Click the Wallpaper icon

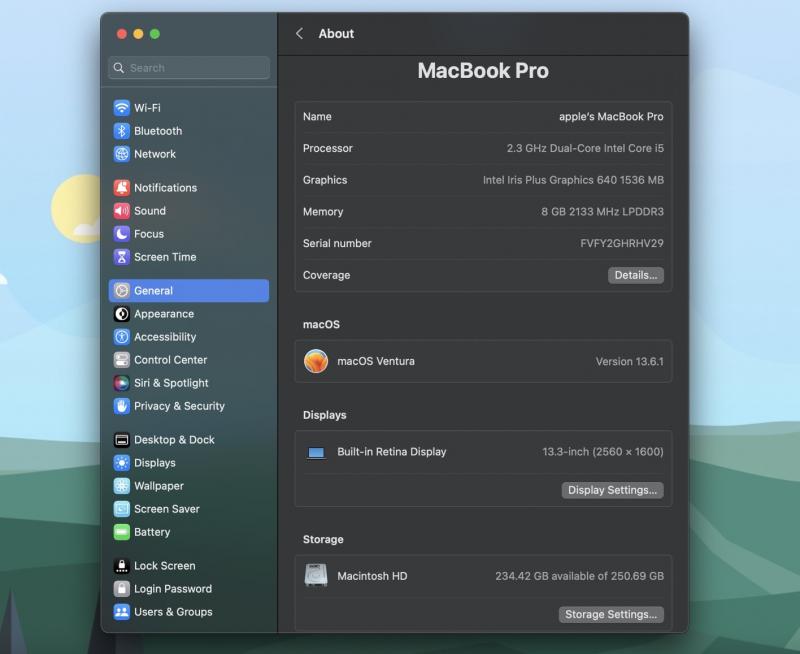click(x=121, y=486)
